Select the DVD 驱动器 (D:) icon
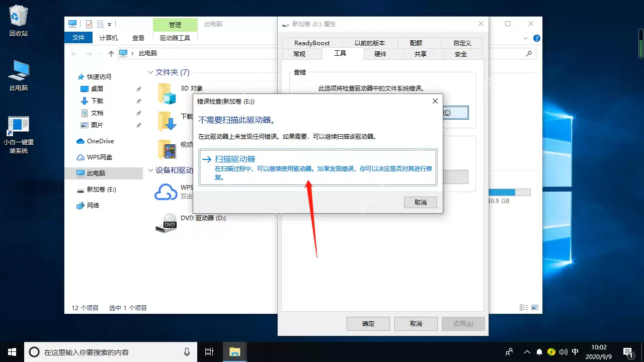This screenshot has width=644, height=362. pyautogui.click(x=167, y=223)
